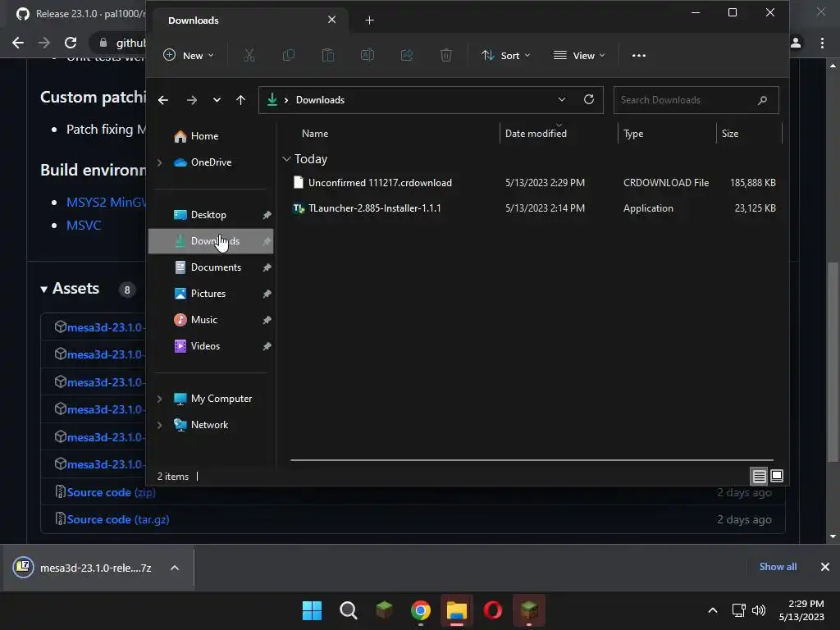Click the Paste icon in Explorer toolbar
Viewport: 840px width, 630px height.
(328, 55)
